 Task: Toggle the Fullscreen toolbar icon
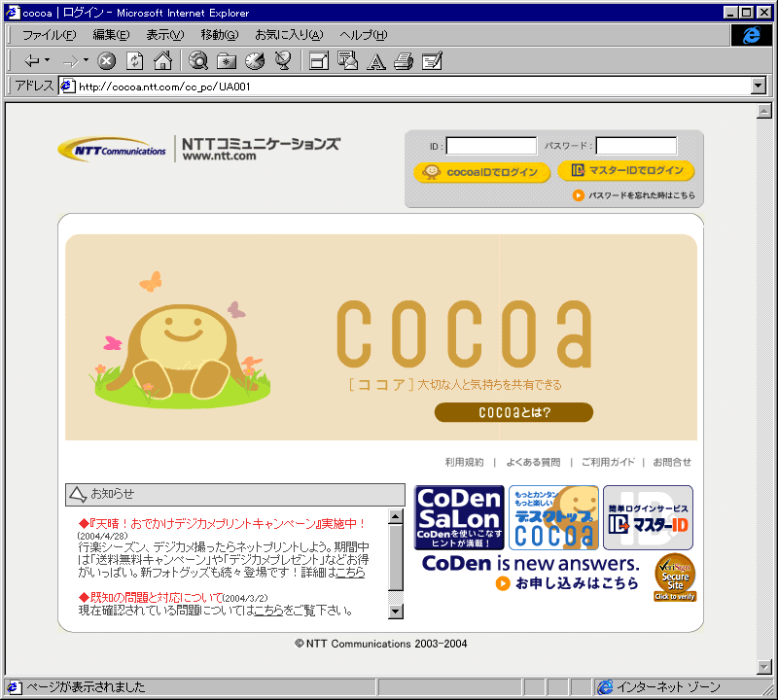[319, 61]
